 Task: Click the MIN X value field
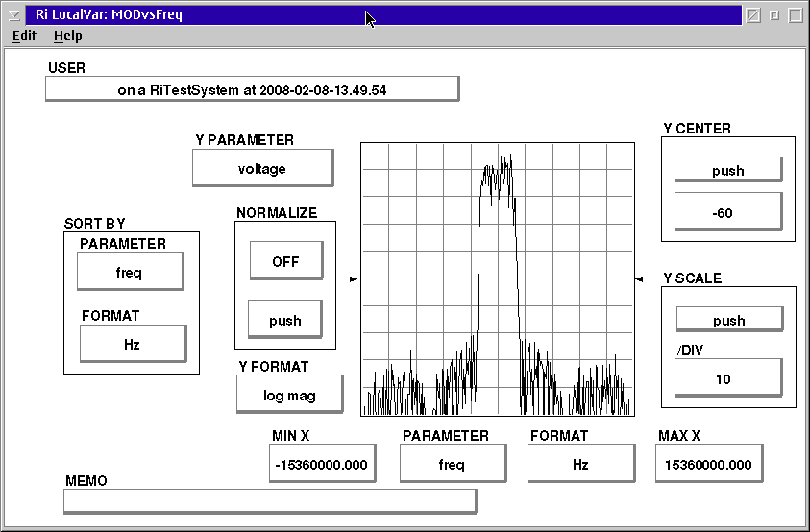click(x=322, y=463)
